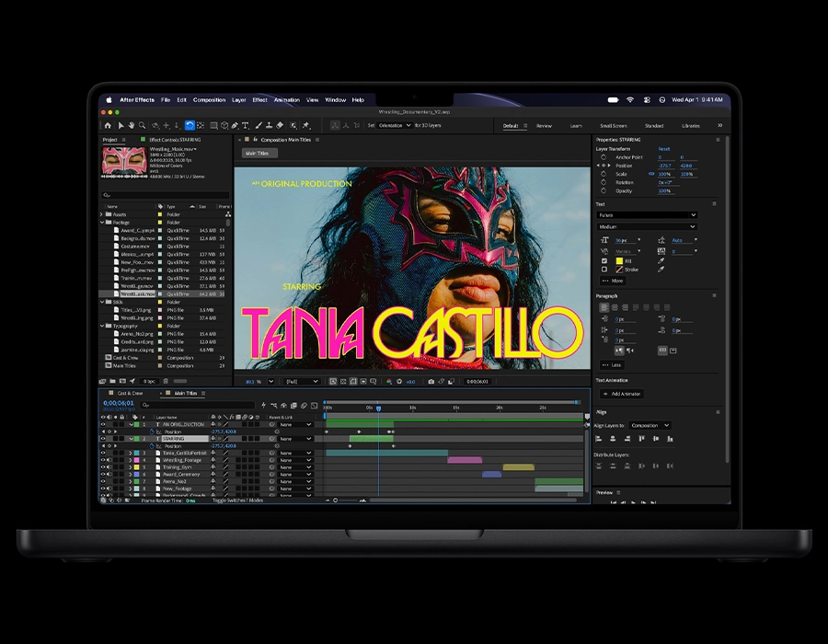828x644 pixels.
Task: Click the stroke color eyedropper
Action: tap(661, 270)
